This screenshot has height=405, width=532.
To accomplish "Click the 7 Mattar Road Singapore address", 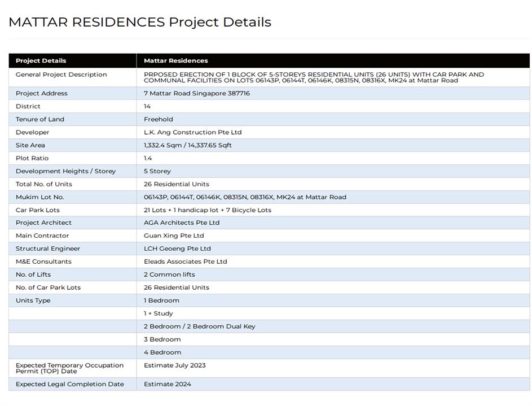I will point(196,93).
